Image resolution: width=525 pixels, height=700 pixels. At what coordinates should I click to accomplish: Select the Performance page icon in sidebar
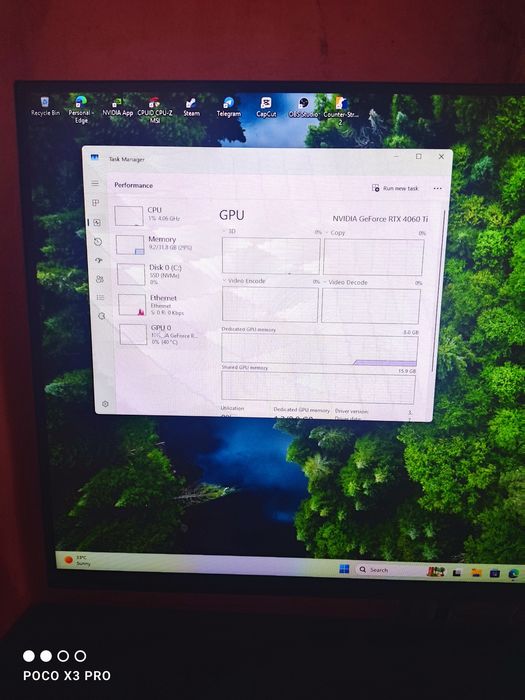tap(97, 222)
